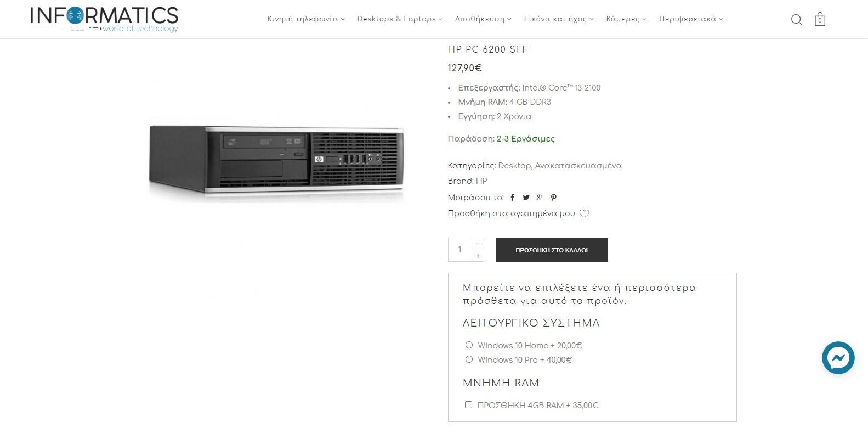Share product on Google Plus

coord(540,198)
